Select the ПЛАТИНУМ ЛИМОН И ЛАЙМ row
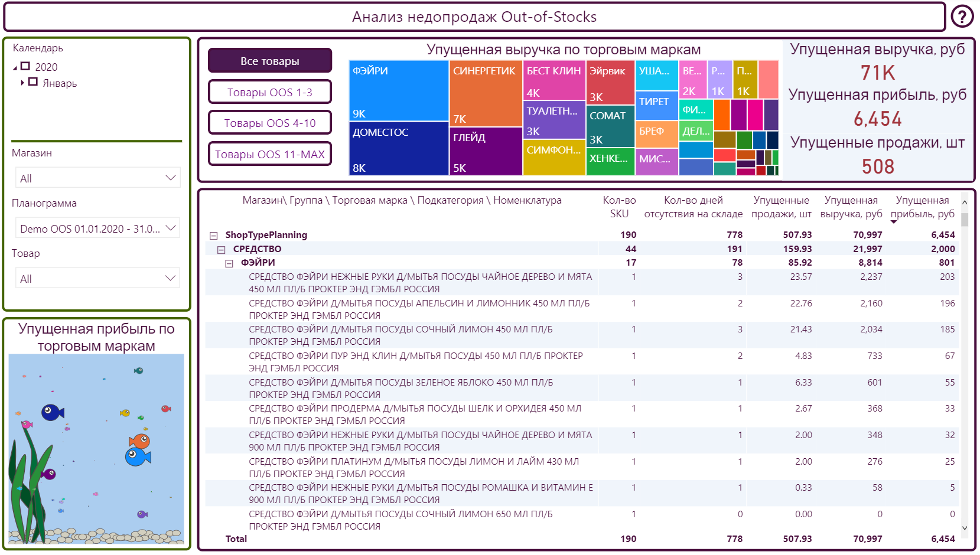Image resolution: width=980 pixels, height=555 pixels. [x=582, y=467]
